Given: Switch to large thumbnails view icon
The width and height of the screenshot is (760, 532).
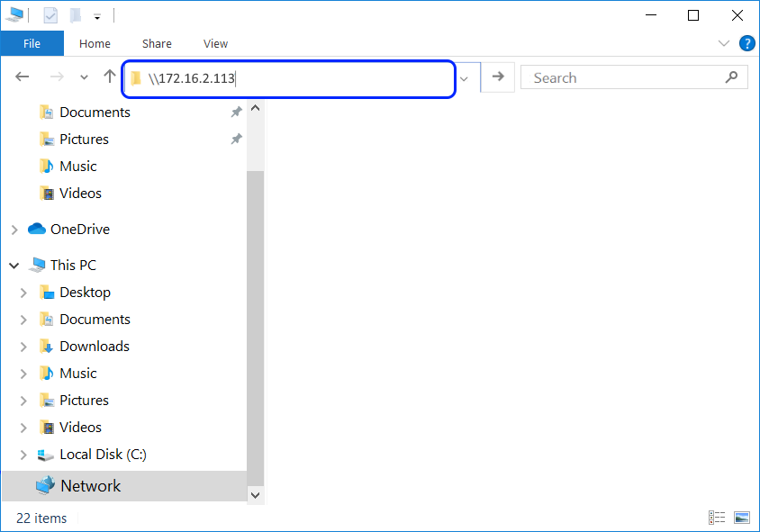Looking at the screenshot, I should [x=742, y=518].
